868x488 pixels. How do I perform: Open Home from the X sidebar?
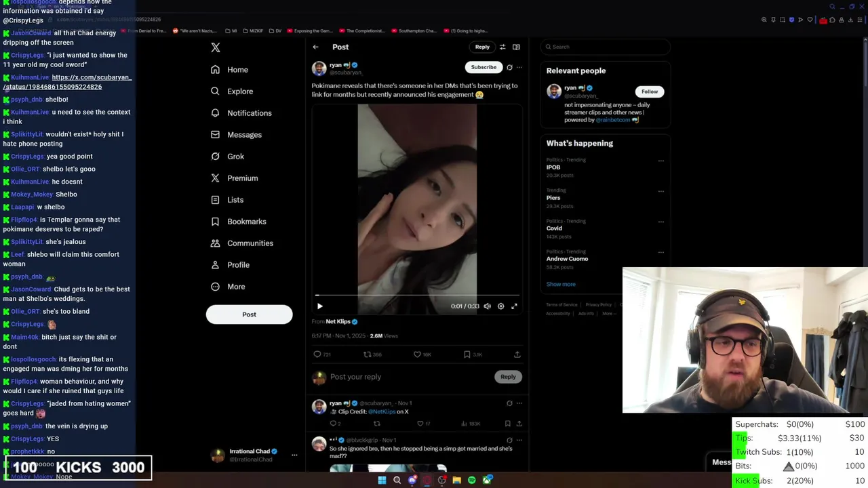229,70
